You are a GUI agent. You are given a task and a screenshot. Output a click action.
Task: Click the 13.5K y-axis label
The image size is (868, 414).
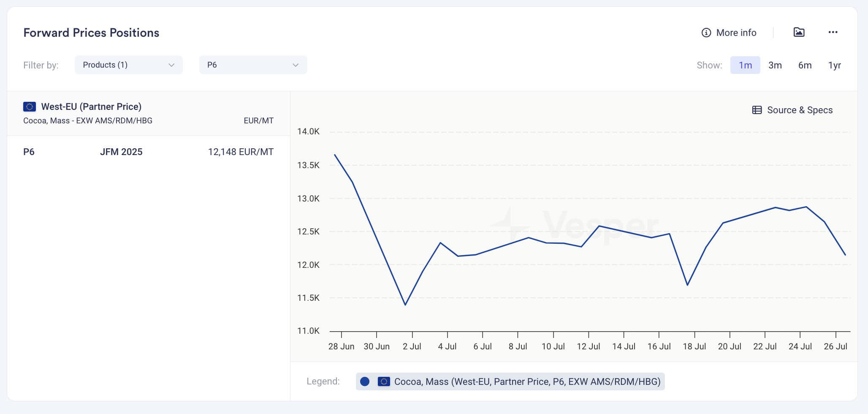click(x=308, y=165)
